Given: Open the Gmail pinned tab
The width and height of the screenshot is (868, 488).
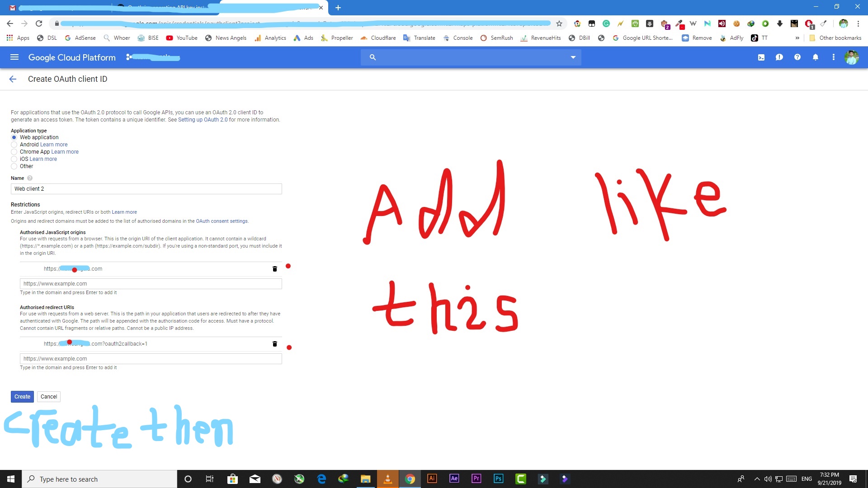Looking at the screenshot, I should [13, 8].
